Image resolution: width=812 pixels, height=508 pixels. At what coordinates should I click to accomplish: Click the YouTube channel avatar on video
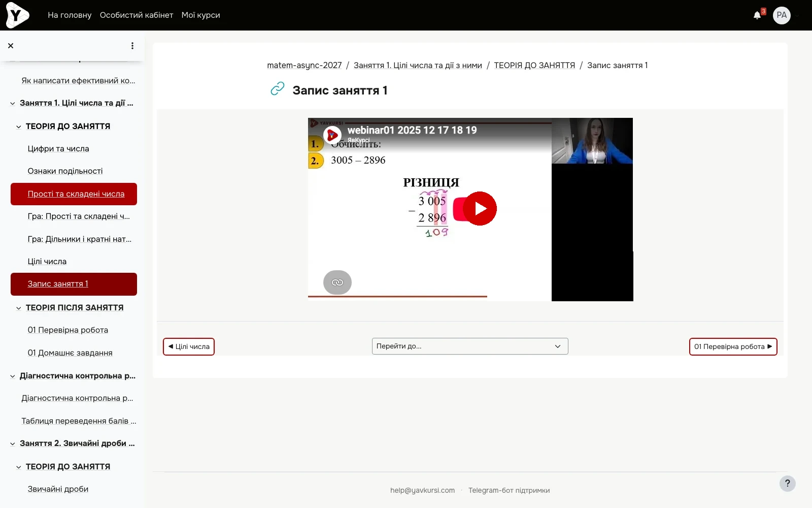(x=332, y=135)
